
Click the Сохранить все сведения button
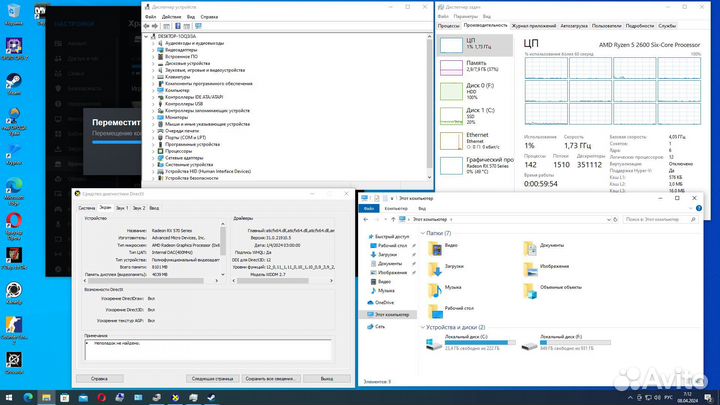(271, 379)
